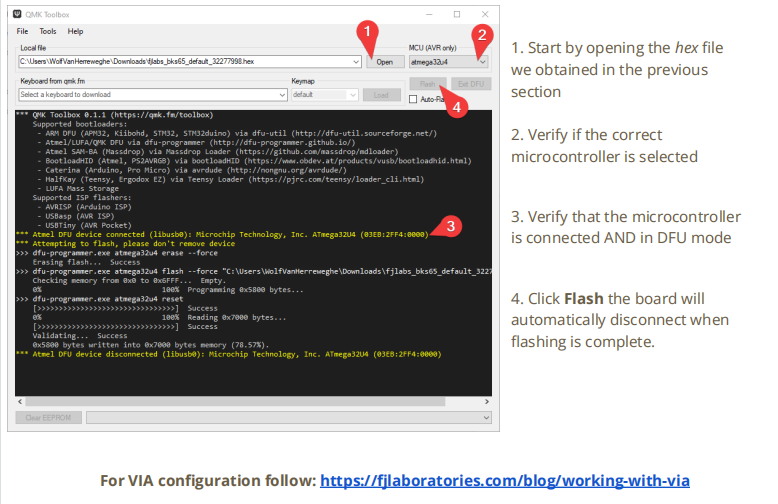Close the QMK Toolbox window
Screen dimensions: 778x504
coord(485,14)
